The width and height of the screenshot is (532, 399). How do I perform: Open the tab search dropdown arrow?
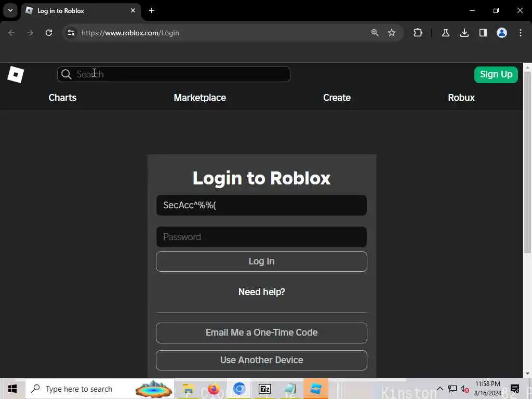pos(10,10)
